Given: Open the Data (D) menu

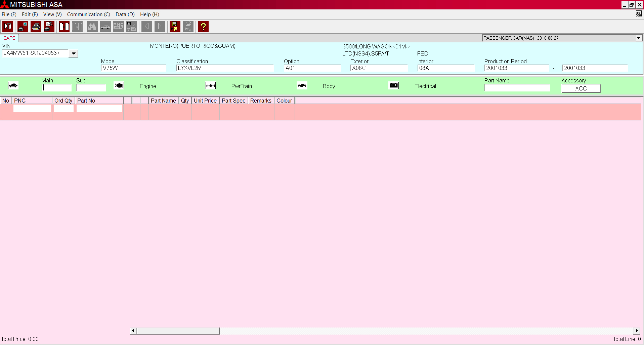Looking at the screenshot, I should point(125,14).
